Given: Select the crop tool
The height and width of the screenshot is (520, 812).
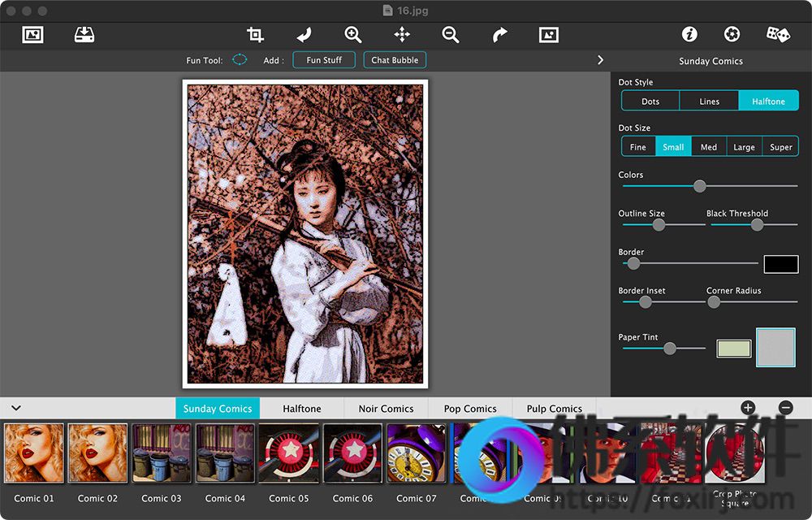Looking at the screenshot, I should point(256,34).
